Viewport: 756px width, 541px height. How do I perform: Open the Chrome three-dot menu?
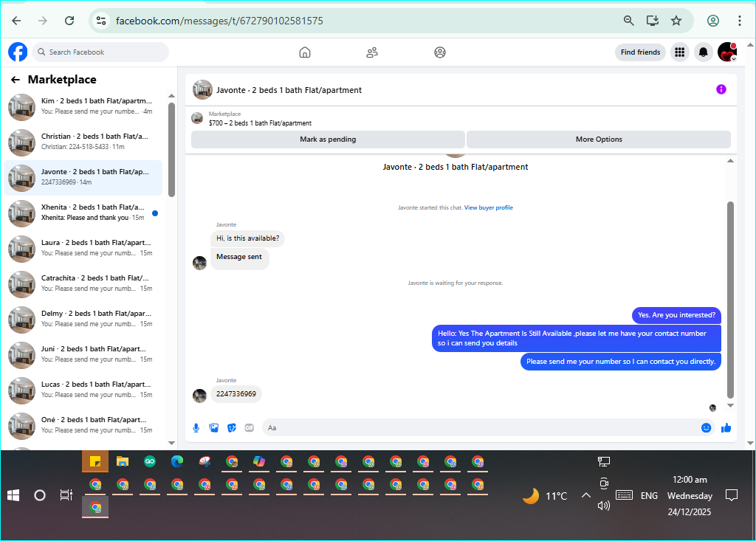[739, 21]
